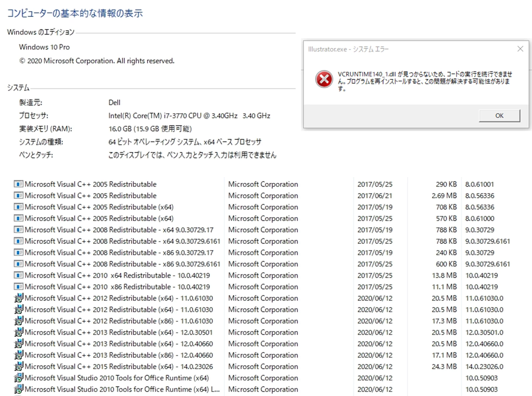Screen dimensions: 532x396
Task: Click the Microsoft Corporation copyright text
Action: [x=97, y=61]
